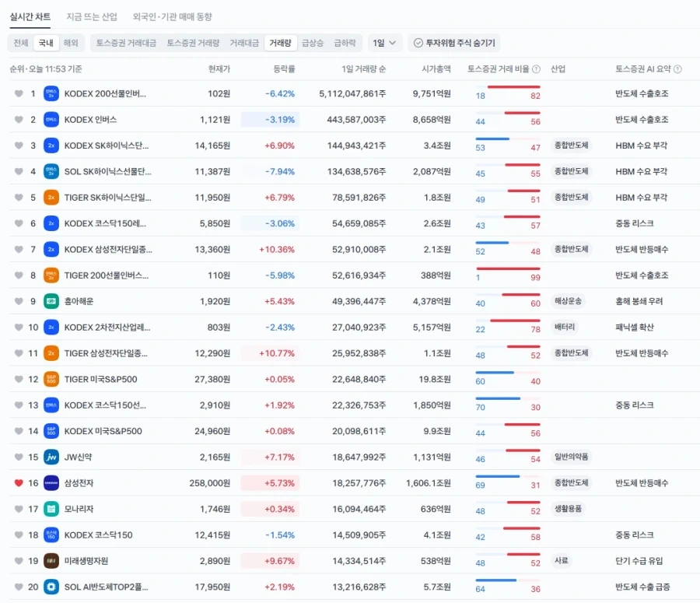Click the 시가총액 column header

coord(436,68)
